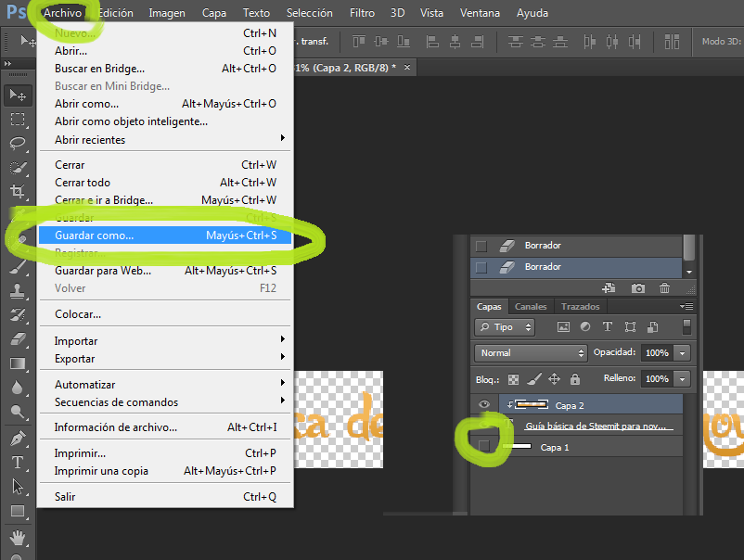Open the Edición menu
The width and height of the screenshot is (744, 560).
pos(115,13)
